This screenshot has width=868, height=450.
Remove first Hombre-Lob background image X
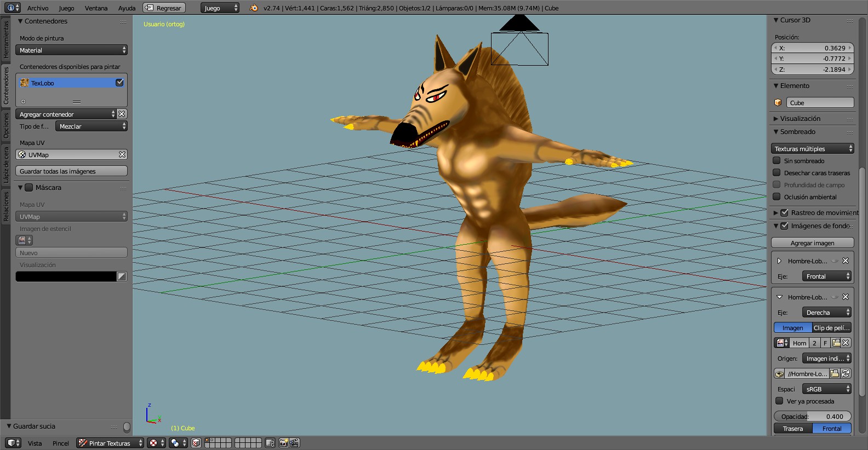pos(846,261)
